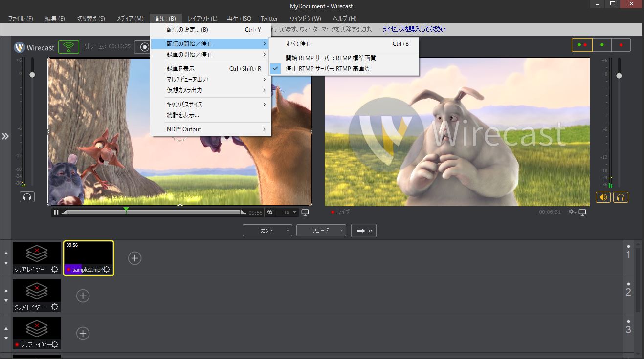Expand the NDI Output submenu
The width and height of the screenshot is (644, 359).
pos(210,129)
